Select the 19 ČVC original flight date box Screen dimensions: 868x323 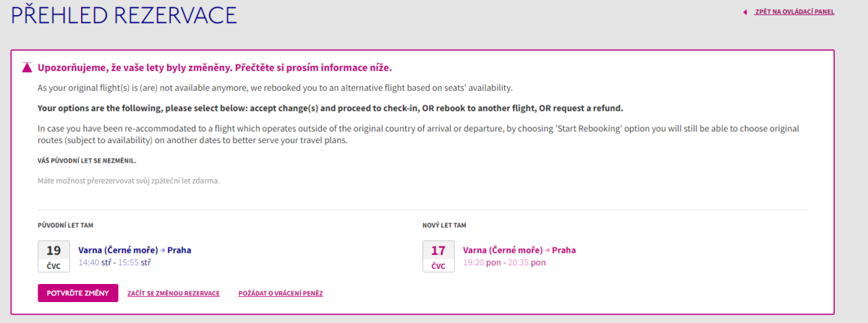[x=54, y=256]
